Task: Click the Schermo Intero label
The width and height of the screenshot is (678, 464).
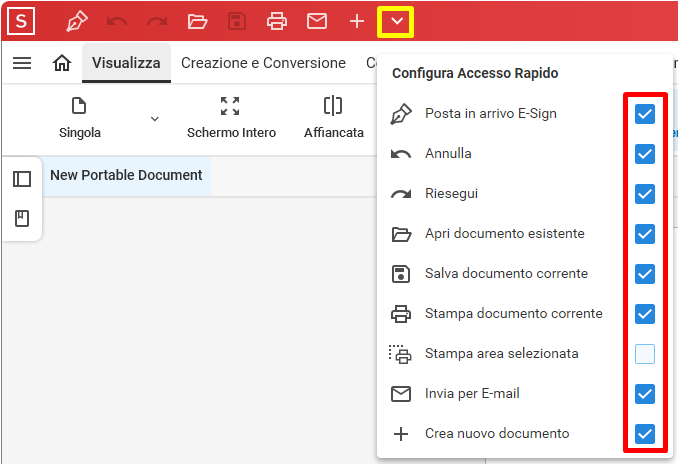Action: 231,132
